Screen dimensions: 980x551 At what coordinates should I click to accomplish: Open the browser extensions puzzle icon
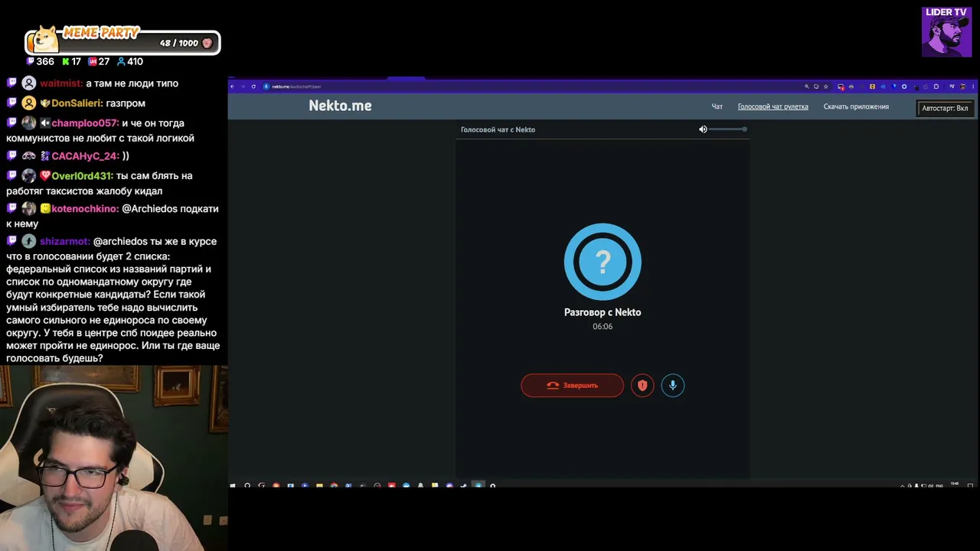pos(936,86)
